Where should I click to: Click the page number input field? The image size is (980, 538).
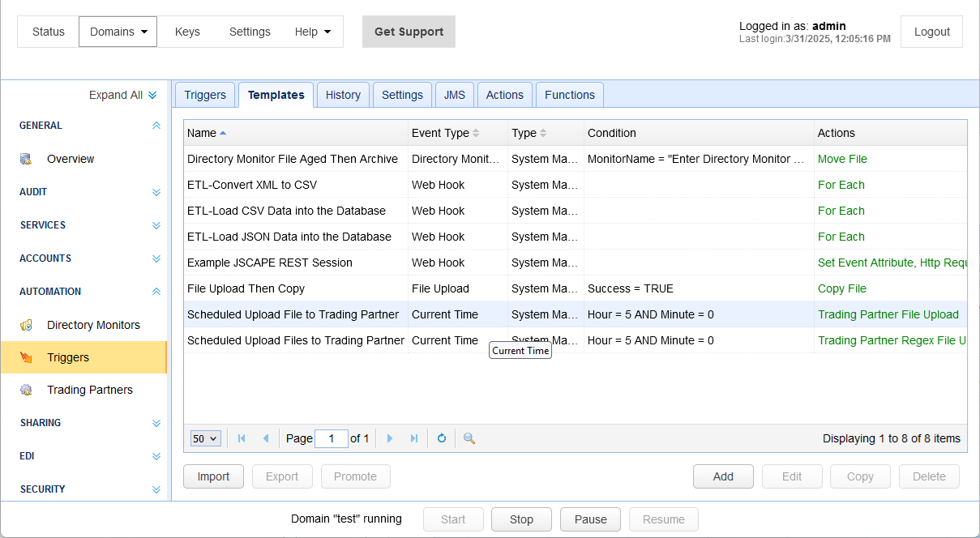(332, 438)
